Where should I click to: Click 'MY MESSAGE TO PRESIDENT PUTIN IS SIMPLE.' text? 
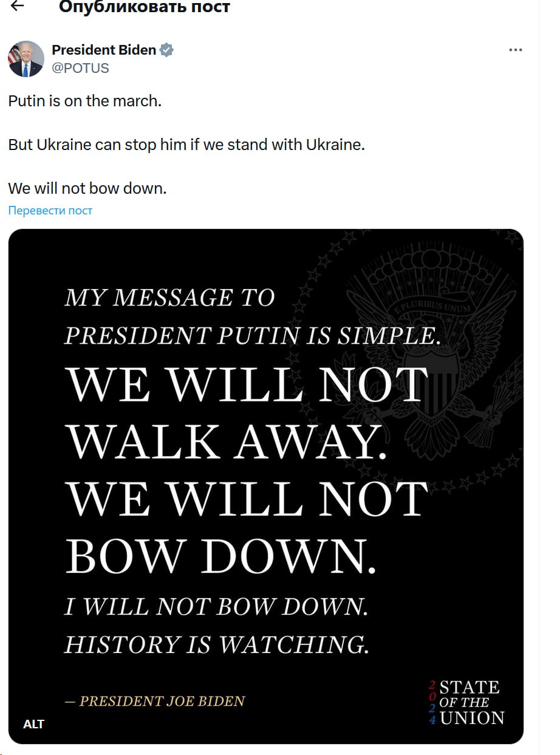252,316
